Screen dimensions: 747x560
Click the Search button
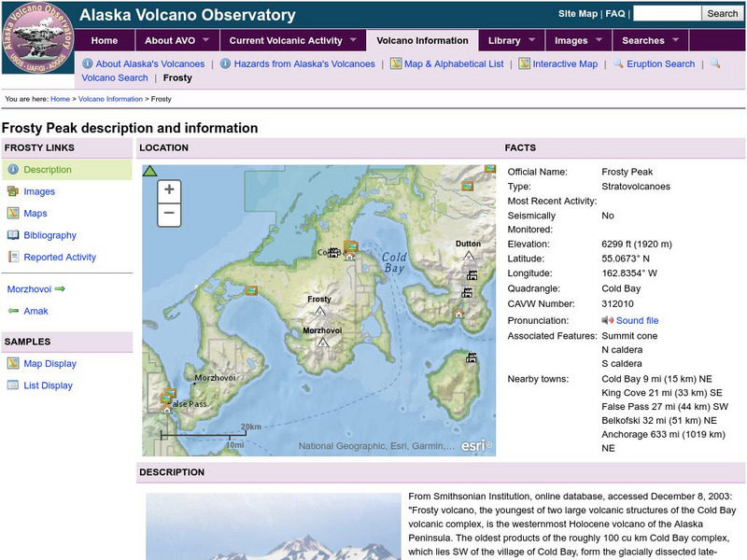click(721, 14)
